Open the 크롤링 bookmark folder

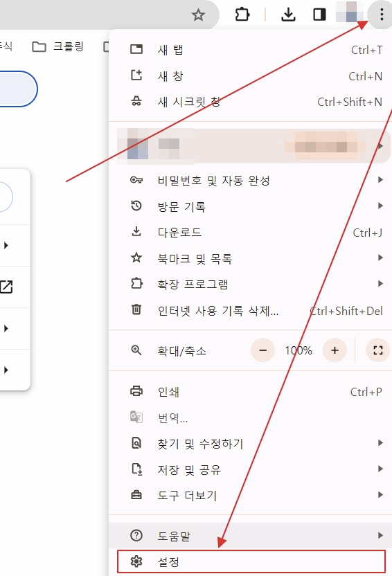click(58, 46)
